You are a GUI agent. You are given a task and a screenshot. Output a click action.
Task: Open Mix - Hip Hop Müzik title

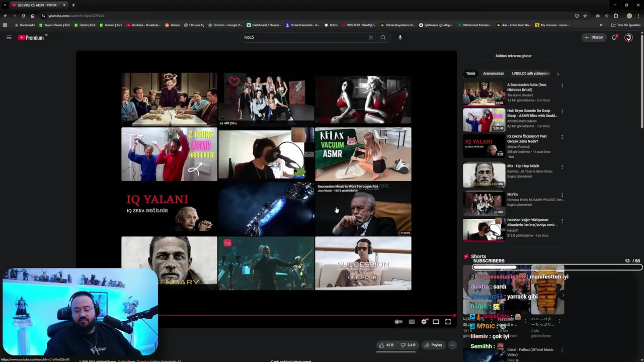(x=523, y=166)
